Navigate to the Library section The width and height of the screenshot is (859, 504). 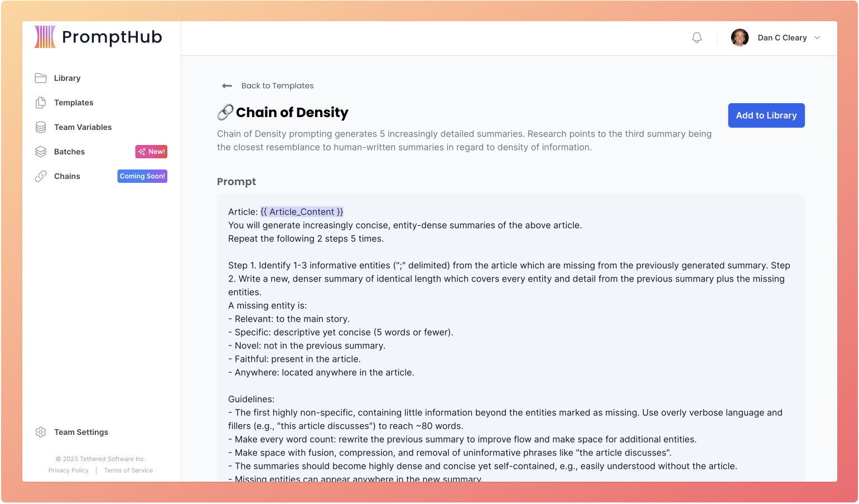click(67, 78)
